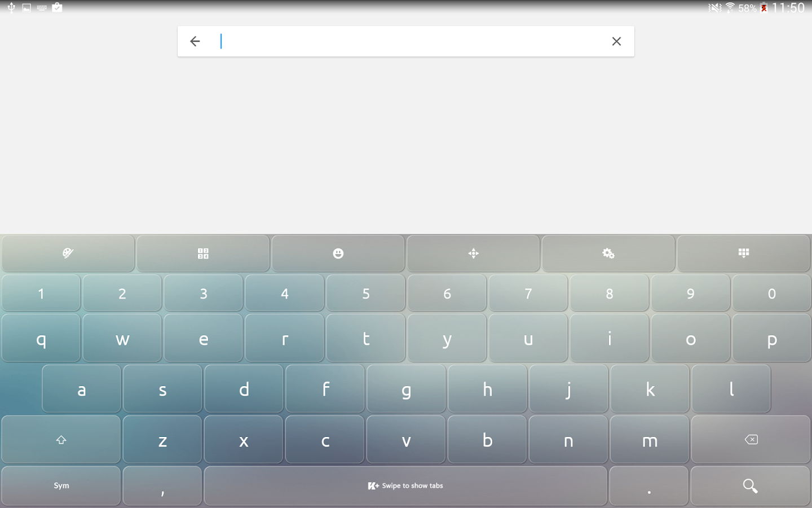Click inside the empty search input field
Viewport: 812px width, 508px height.
tap(395, 41)
